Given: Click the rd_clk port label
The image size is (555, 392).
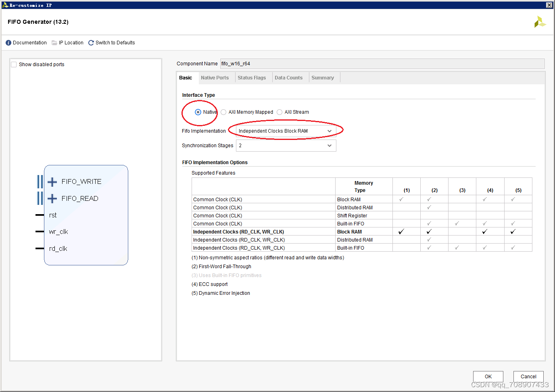Looking at the screenshot, I should click(58, 249).
